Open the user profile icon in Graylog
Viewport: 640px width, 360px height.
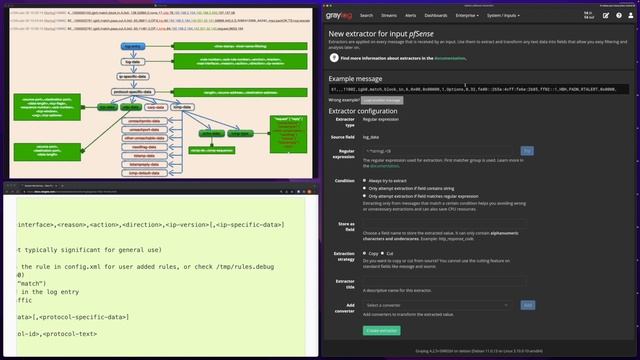(x=631, y=16)
